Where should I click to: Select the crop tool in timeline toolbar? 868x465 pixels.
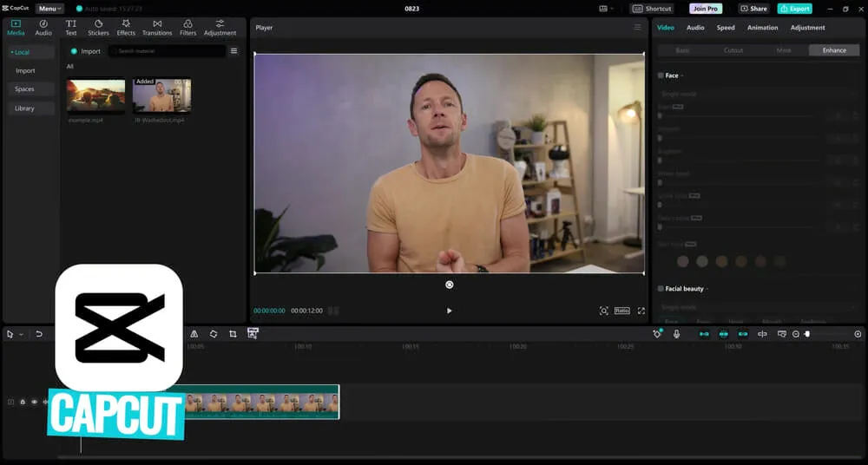[233, 334]
